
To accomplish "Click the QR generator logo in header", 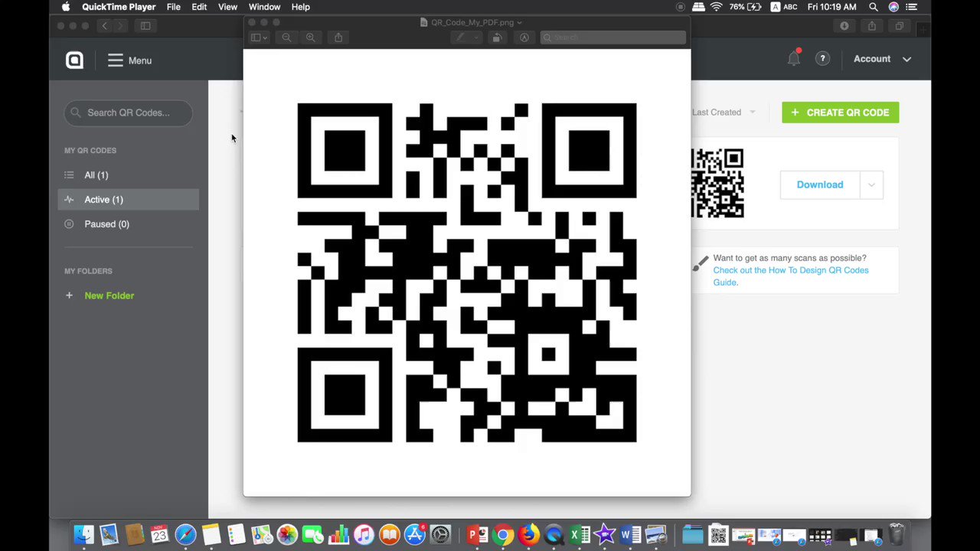I will [x=74, y=60].
